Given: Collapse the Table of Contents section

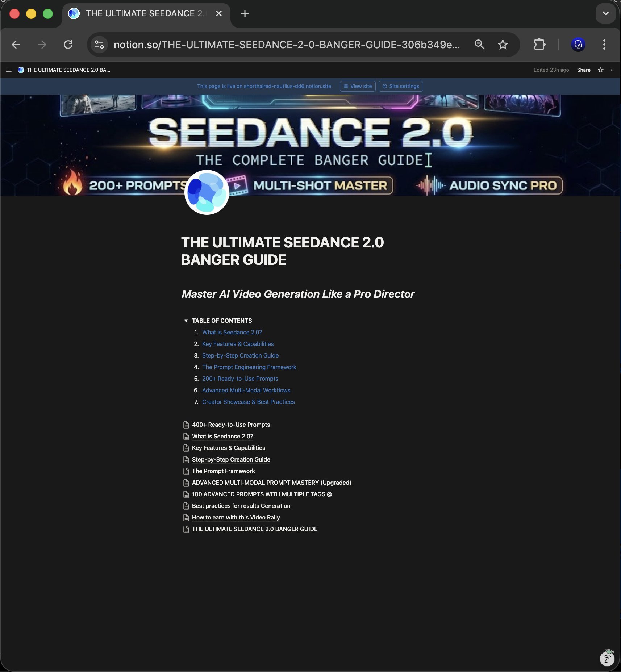Looking at the screenshot, I should click(186, 321).
